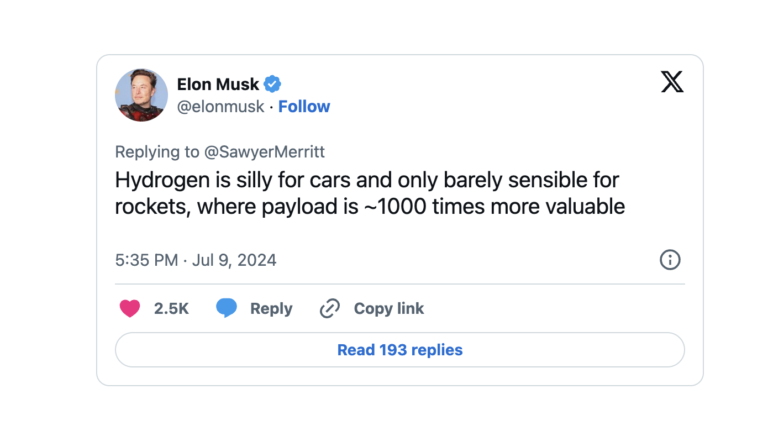Open the @SawyerMerritt mention

click(x=264, y=152)
